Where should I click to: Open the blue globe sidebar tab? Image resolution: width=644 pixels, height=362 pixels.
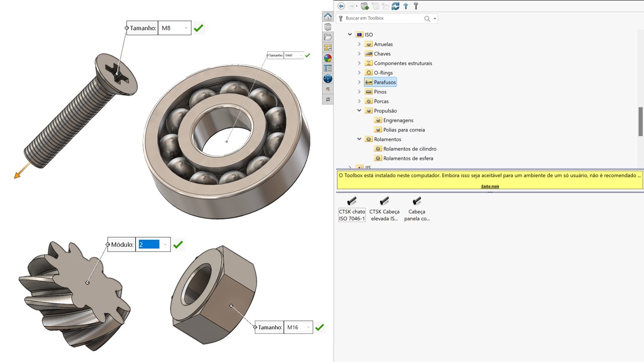(328, 79)
